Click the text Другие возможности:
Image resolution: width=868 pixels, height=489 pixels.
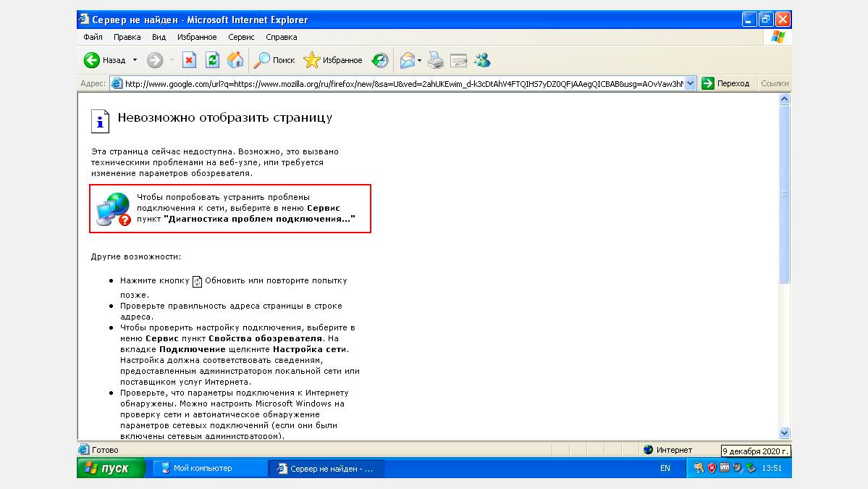tap(136, 256)
